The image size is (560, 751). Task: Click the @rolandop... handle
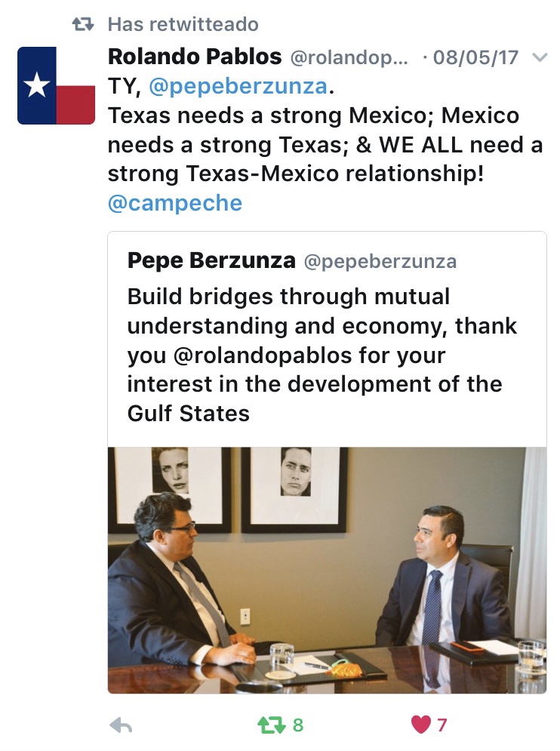pyautogui.click(x=349, y=58)
